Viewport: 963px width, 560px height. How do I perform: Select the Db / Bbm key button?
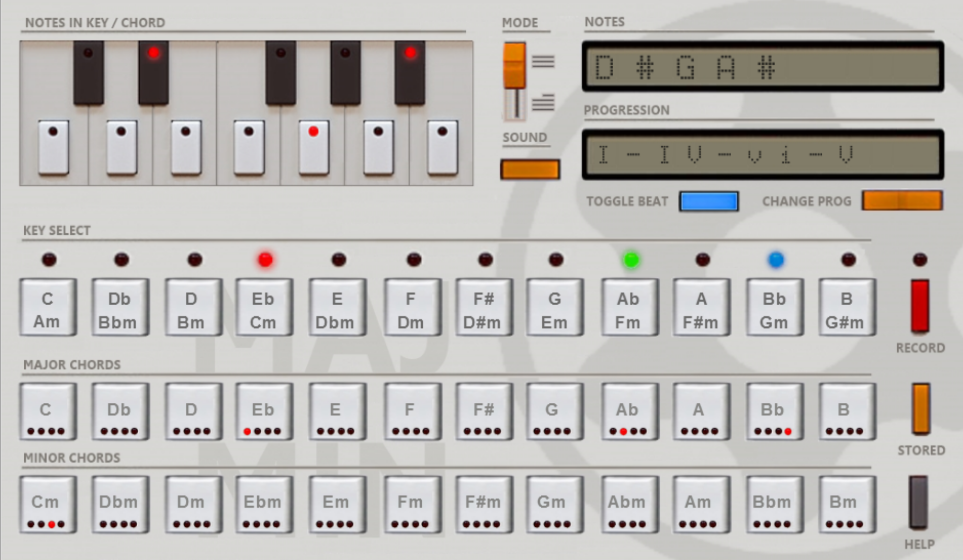[x=121, y=308]
